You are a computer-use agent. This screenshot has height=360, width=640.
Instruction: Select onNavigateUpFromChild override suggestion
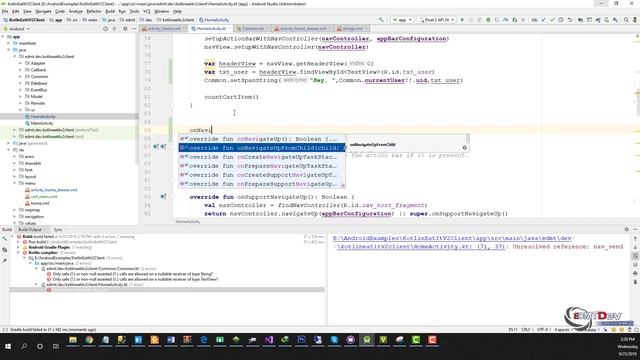click(262, 148)
